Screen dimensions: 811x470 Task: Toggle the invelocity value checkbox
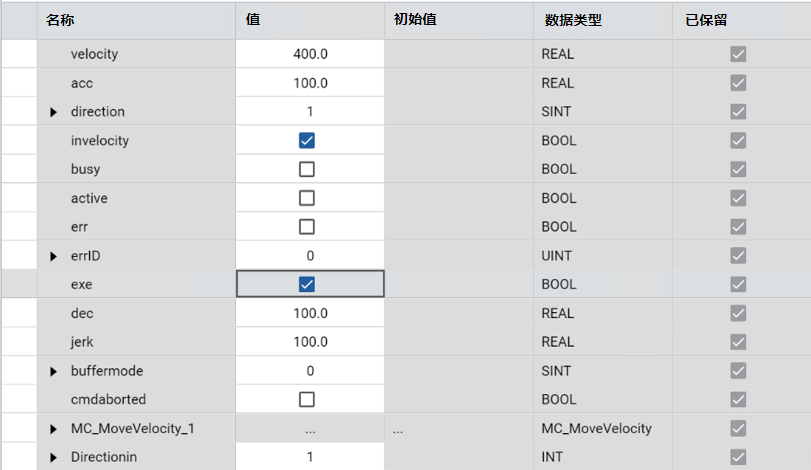307,140
